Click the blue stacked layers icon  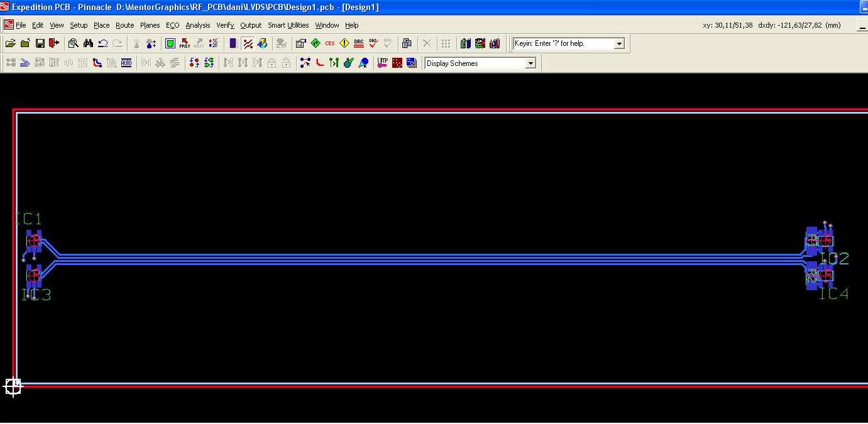coord(412,63)
